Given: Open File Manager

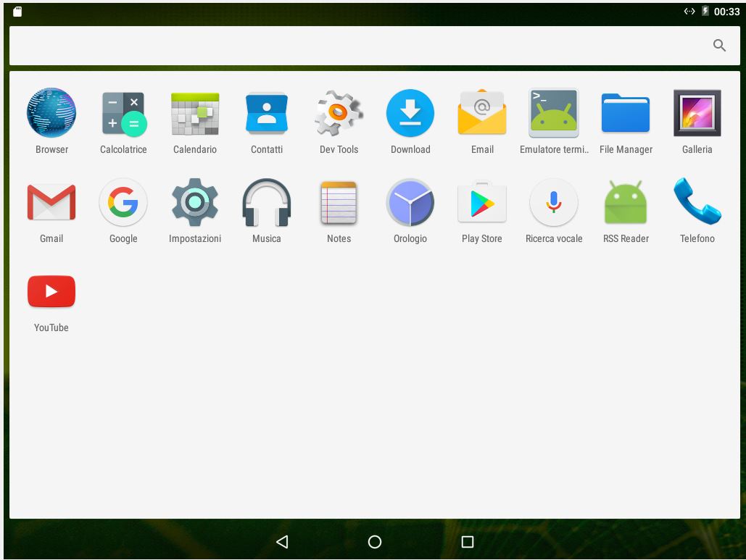Looking at the screenshot, I should 626,113.
